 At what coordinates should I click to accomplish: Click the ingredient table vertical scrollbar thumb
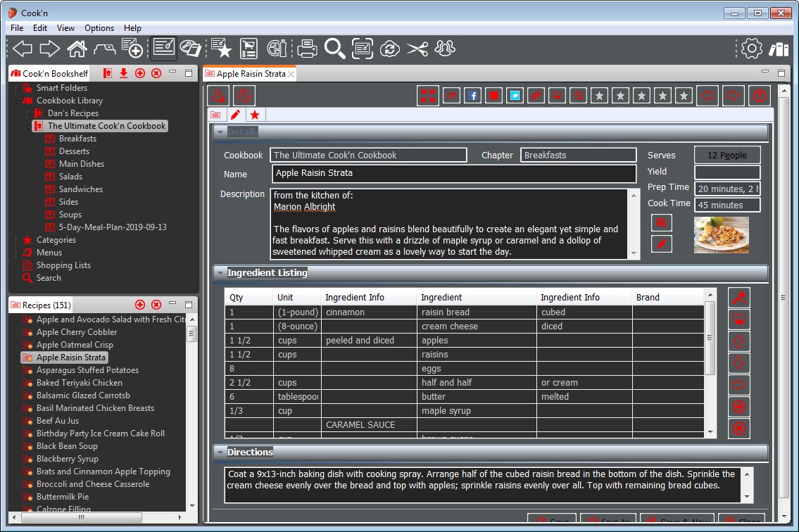click(710, 337)
